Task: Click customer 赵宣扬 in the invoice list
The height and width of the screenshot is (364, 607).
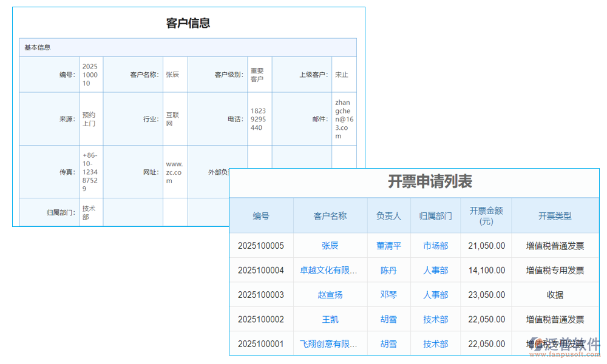Action: coord(330,295)
